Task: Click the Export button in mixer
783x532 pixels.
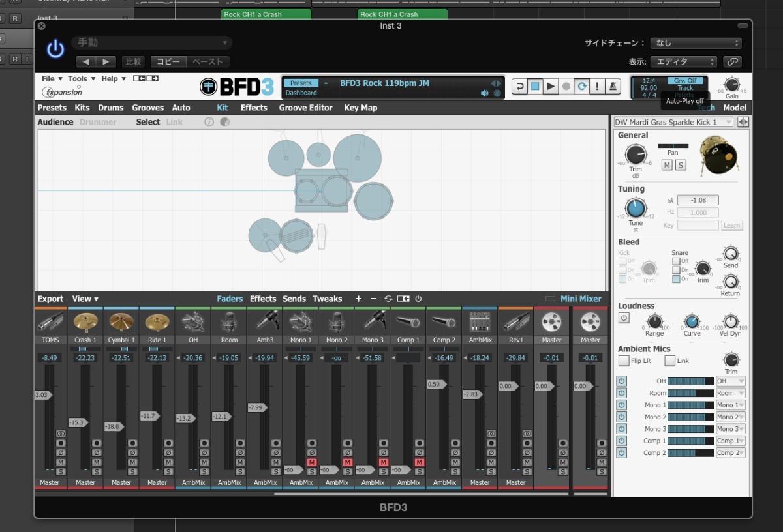Action: [50, 299]
